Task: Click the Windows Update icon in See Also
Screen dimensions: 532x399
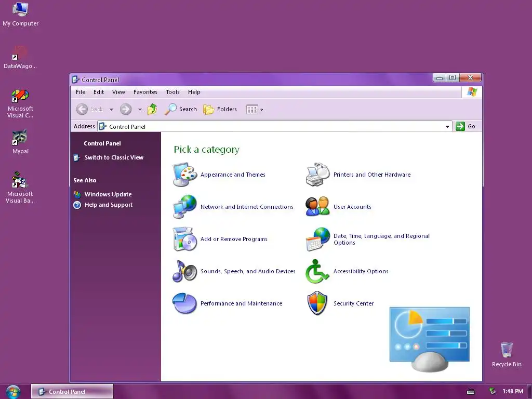Action: tap(77, 194)
